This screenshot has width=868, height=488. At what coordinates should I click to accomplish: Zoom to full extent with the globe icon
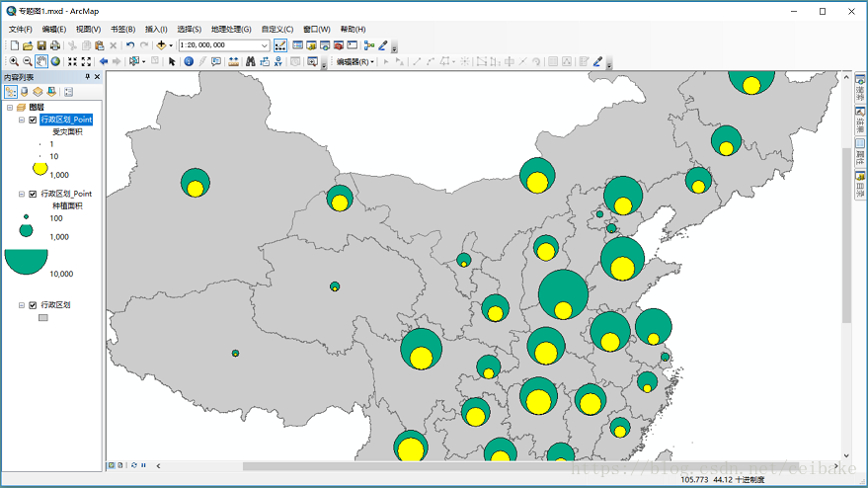click(x=55, y=61)
